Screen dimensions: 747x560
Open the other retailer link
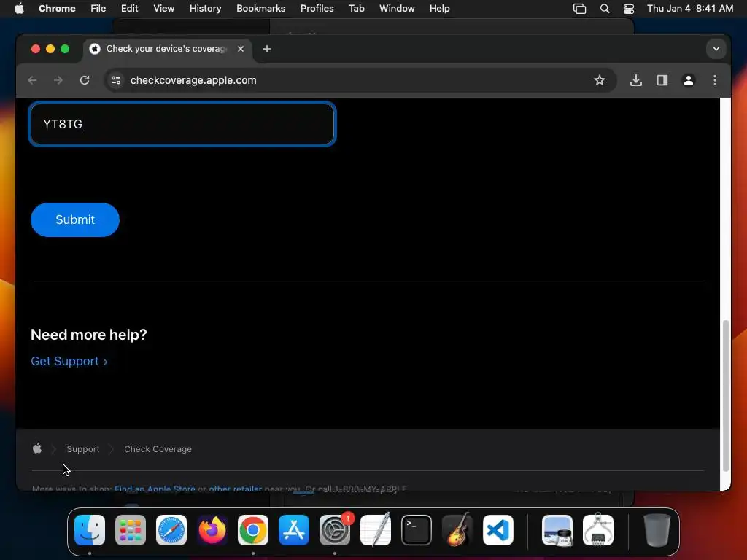tap(236, 488)
